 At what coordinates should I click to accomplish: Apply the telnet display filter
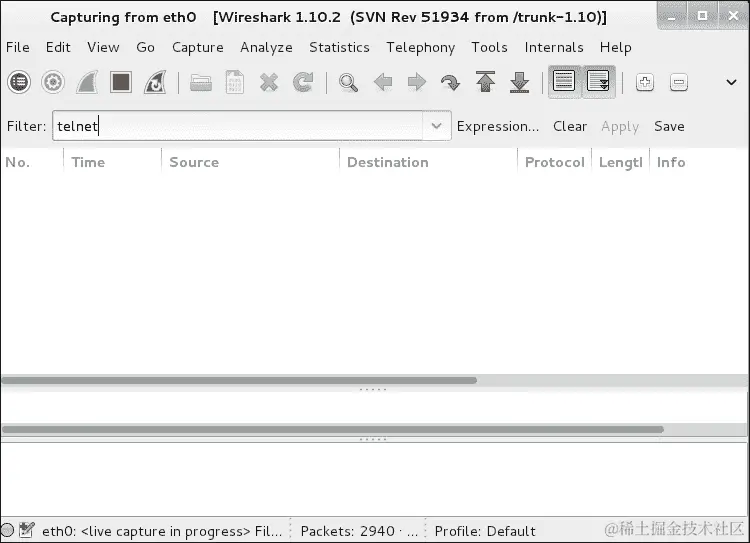620,126
